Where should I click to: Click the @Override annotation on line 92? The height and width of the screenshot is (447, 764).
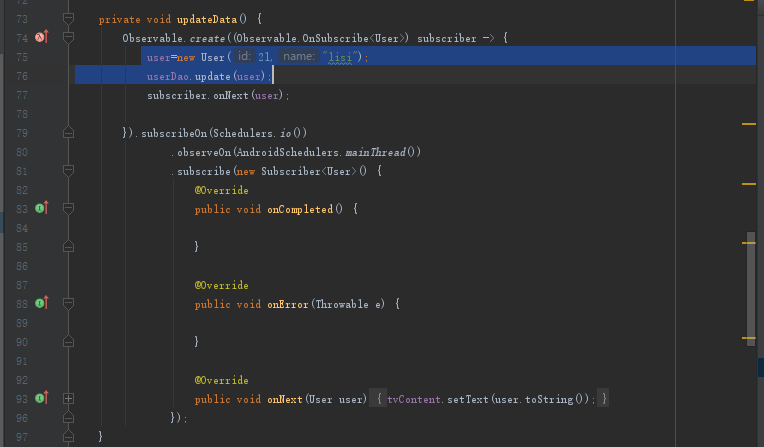[x=222, y=380]
